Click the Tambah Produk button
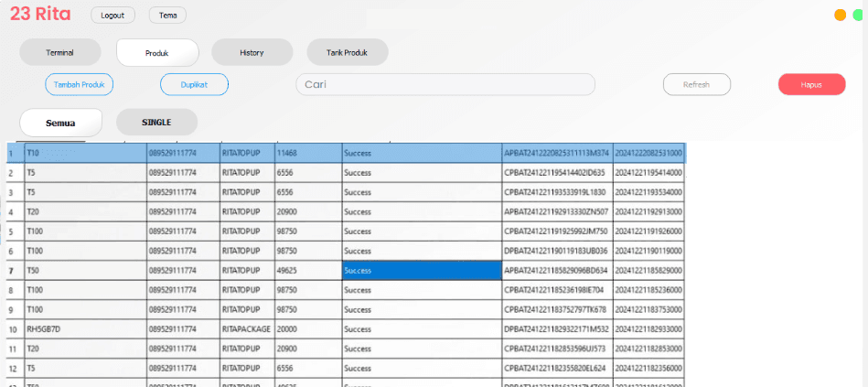868x387 pixels. (80, 84)
